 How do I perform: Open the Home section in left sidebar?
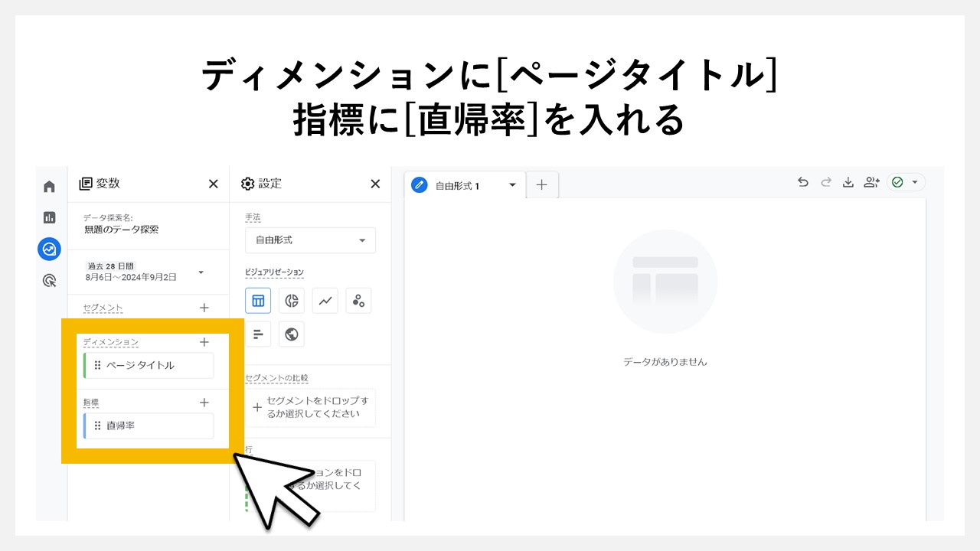(x=49, y=186)
